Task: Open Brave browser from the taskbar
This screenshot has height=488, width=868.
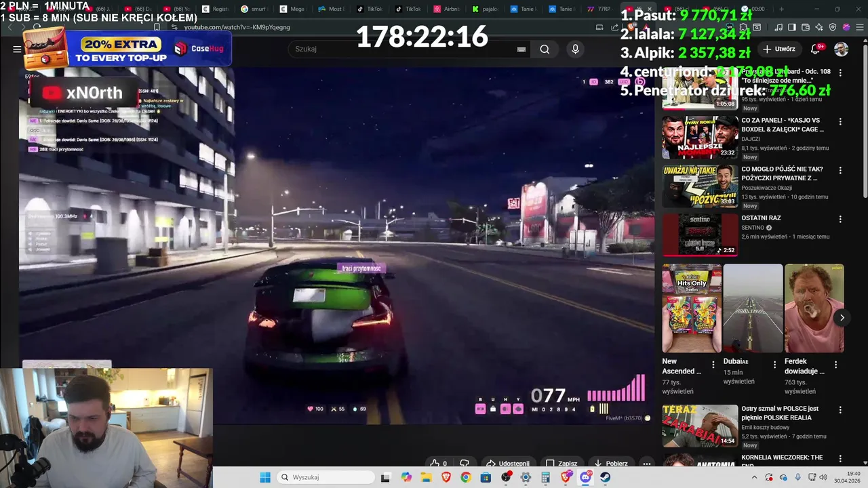Action: tap(446, 477)
